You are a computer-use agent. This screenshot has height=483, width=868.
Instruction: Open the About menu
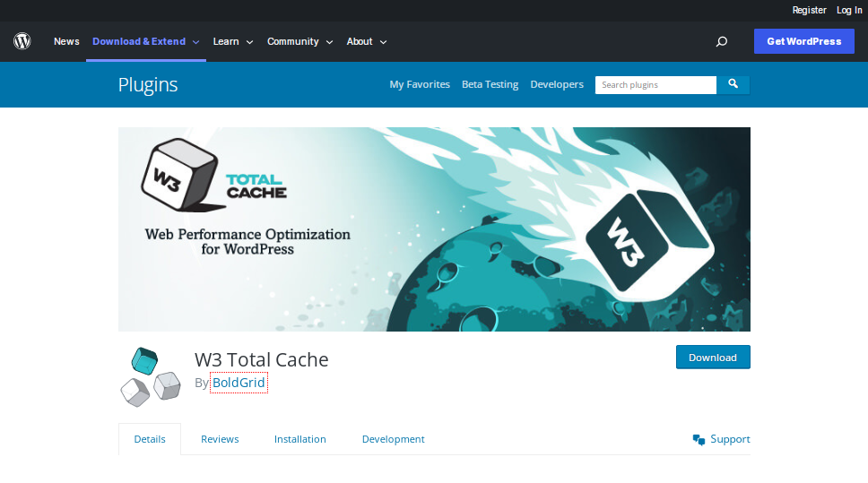(x=360, y=41)
